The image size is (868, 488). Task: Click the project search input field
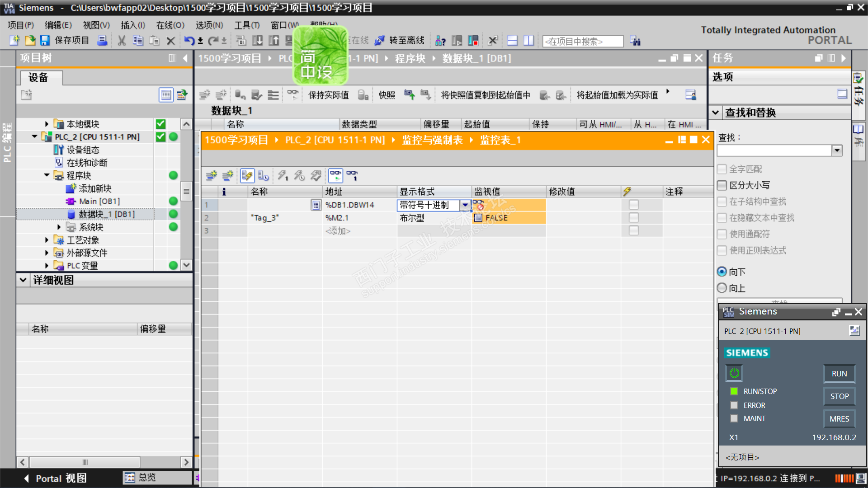582,42
